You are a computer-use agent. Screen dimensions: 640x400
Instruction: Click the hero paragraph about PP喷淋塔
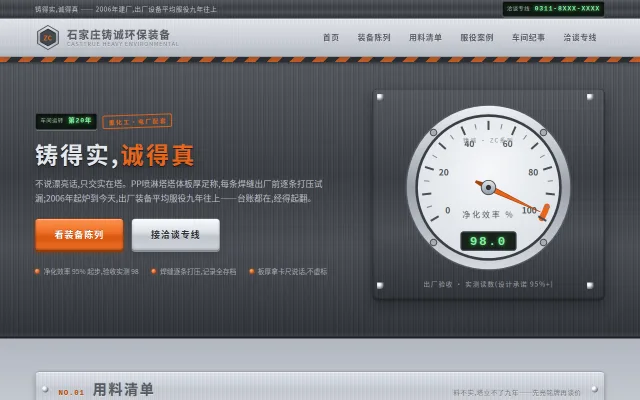179,191
